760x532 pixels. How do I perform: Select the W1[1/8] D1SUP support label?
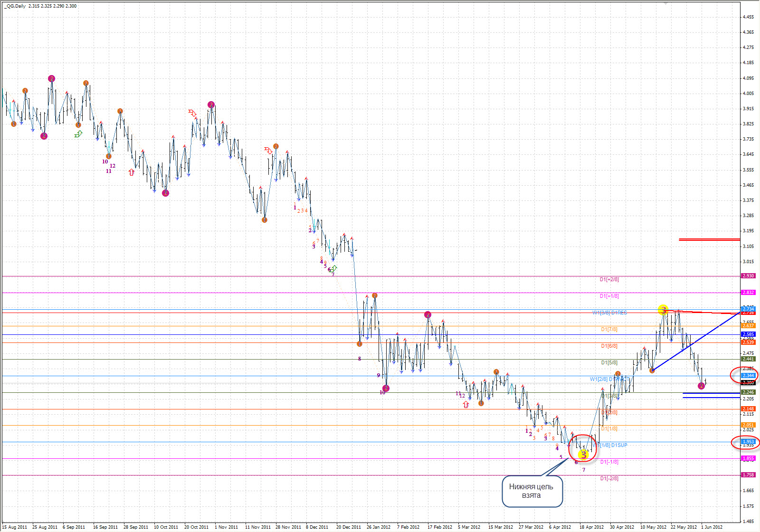point(613,446)
